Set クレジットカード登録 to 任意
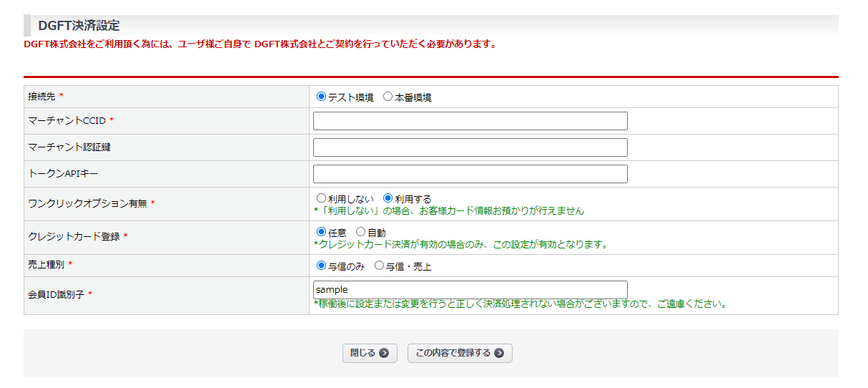 tap(321, 232)
